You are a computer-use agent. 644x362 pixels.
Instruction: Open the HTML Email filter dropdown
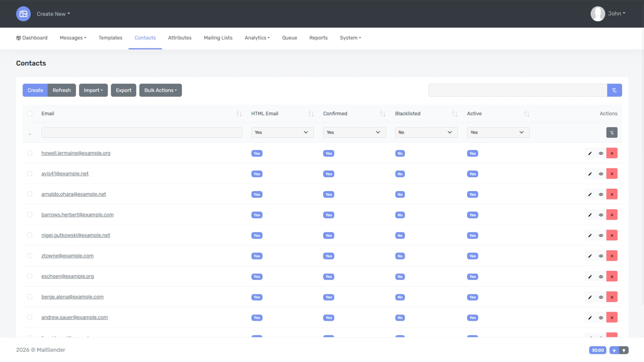pyautogui.click(x=282, y=132)
